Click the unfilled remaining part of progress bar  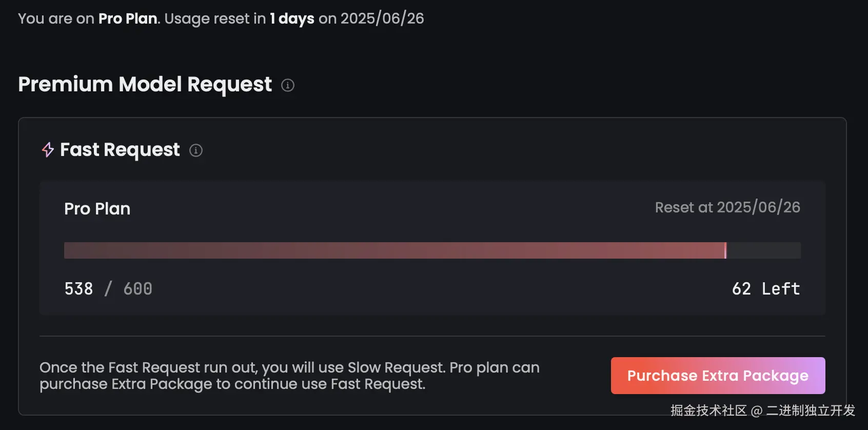pos(763,250)
